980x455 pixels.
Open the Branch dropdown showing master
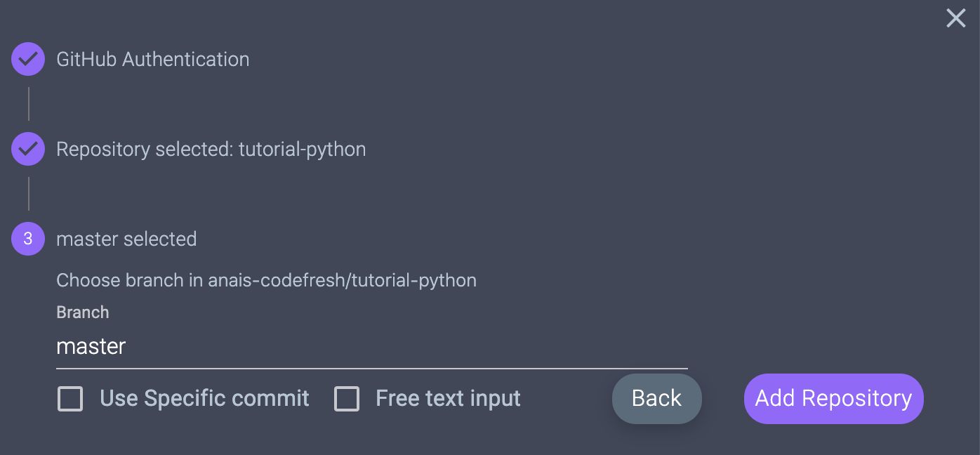click(x=371, y=347)
